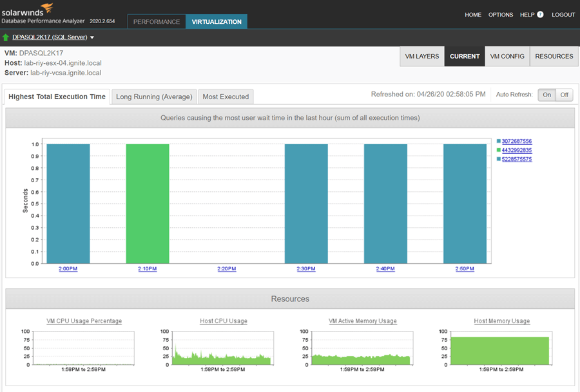This screenshot has width=580, height=392.
Task: Click the teal swatch beside 3072687556
Action: (499, 141)
